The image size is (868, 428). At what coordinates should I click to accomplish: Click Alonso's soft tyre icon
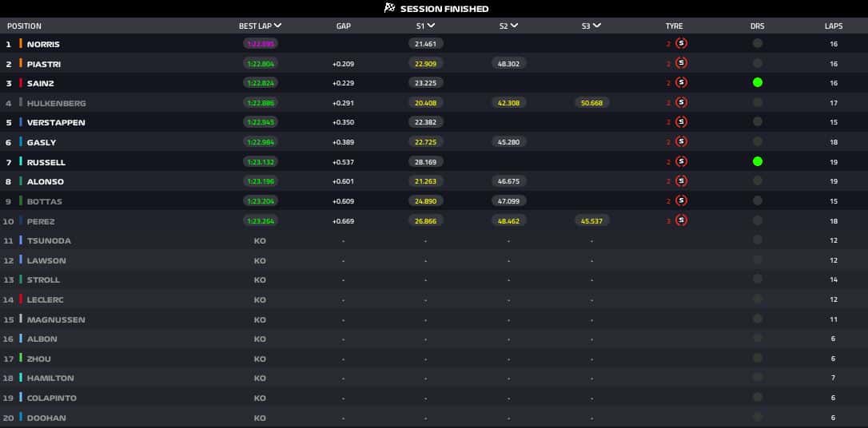[682, 180]
